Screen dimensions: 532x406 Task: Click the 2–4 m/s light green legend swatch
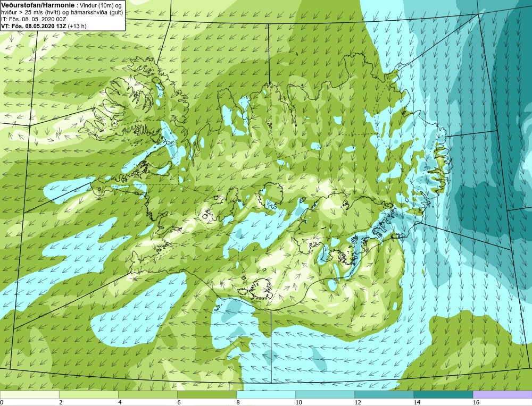click(88, 394)
